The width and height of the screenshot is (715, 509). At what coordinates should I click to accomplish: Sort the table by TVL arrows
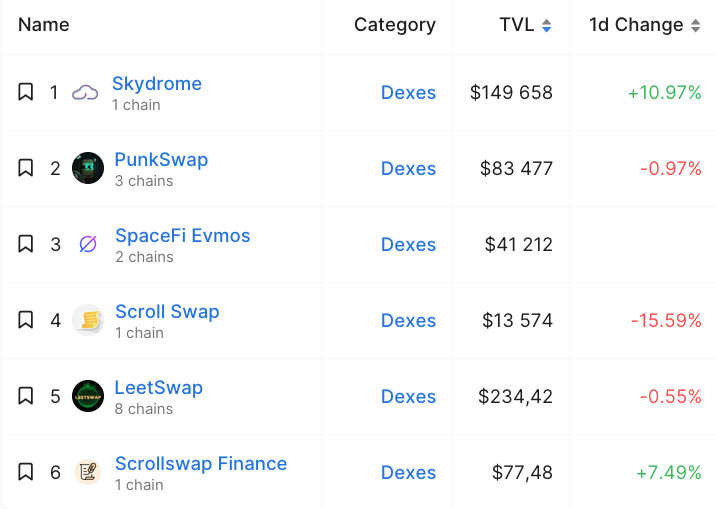(547, 26)
